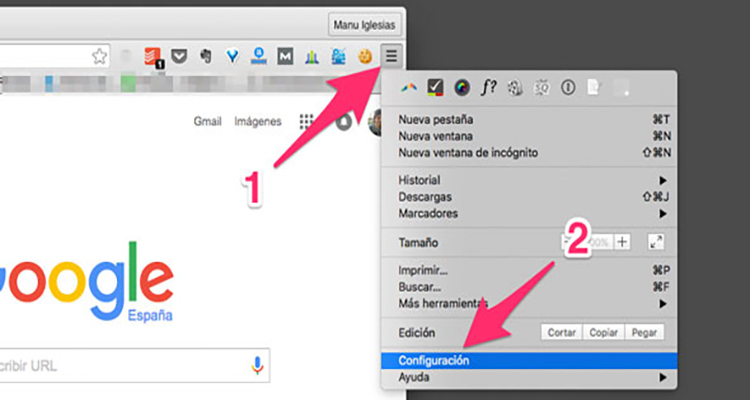This screenshot has height=400, width=750.
Task: Click the color wheel extension in menu
Action: (x=462, y=88)
